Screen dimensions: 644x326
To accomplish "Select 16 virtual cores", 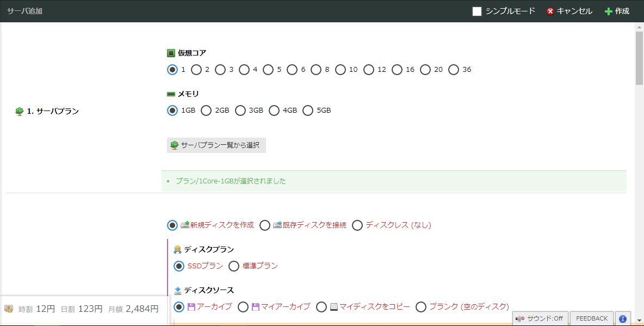I will click(397, 70).
